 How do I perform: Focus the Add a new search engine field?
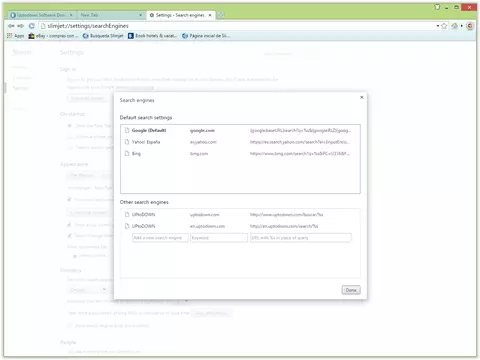click(160, 238)
